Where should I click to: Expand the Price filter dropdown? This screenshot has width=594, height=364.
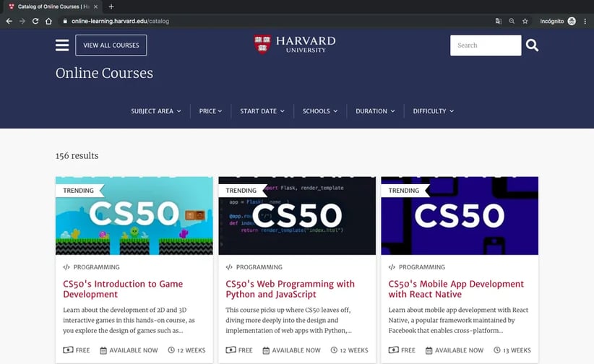click(210, 111)
